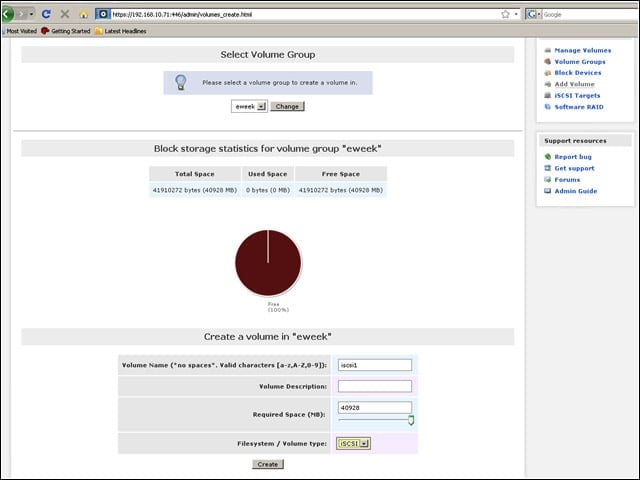Image resolution: width=640 pixels, height=480 pixels.
Task: Click the Google search box
Action: tap(590, 14)
